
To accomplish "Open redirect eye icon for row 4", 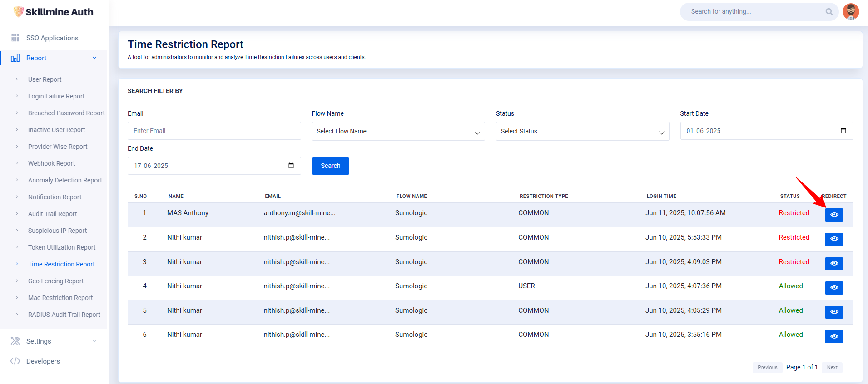I will (x=834, y=288).
